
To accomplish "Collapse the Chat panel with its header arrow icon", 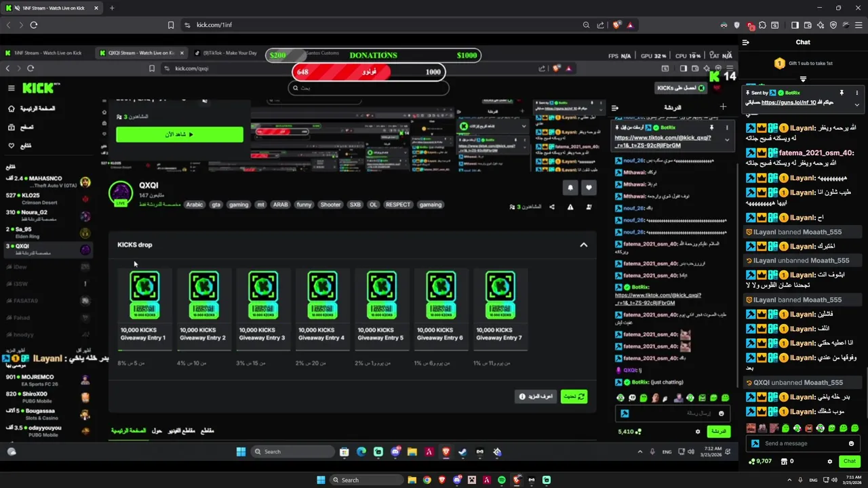I will 745,42.
